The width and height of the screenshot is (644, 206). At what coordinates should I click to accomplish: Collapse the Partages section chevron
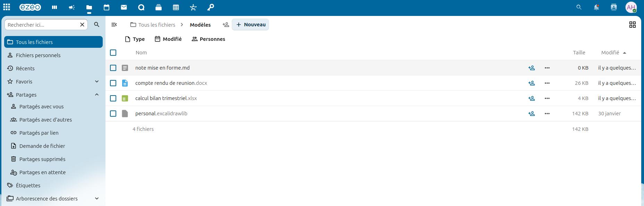point(97,95)
